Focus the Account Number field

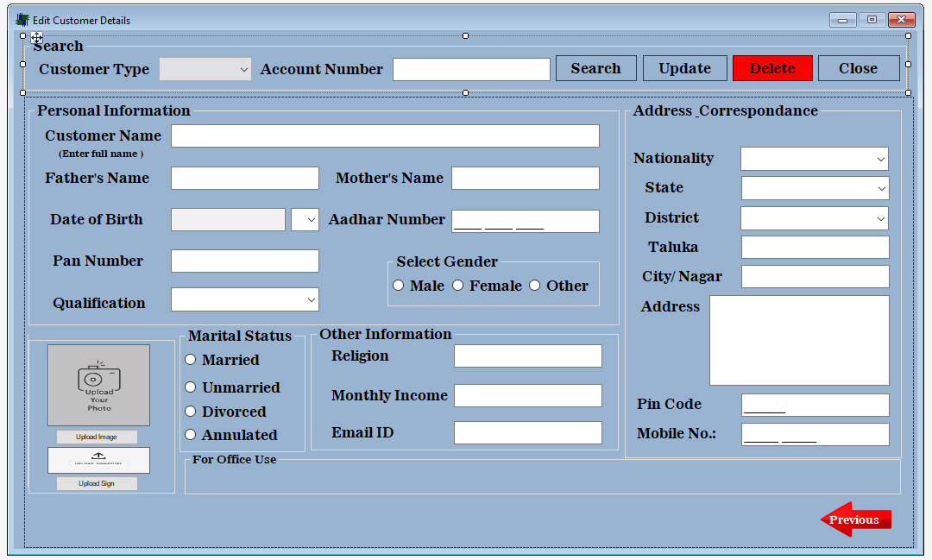[x=471, y=69]
